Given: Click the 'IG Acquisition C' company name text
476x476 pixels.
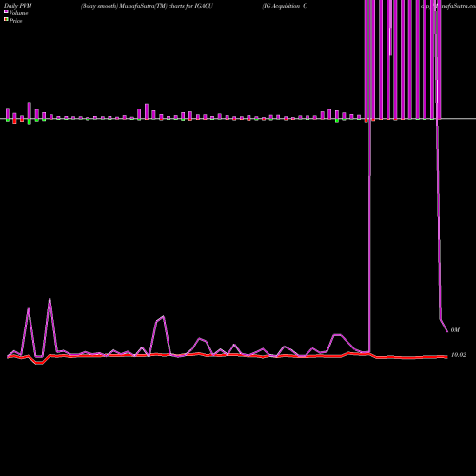Looking at the screenshot, I should click(x=285, y=6).
